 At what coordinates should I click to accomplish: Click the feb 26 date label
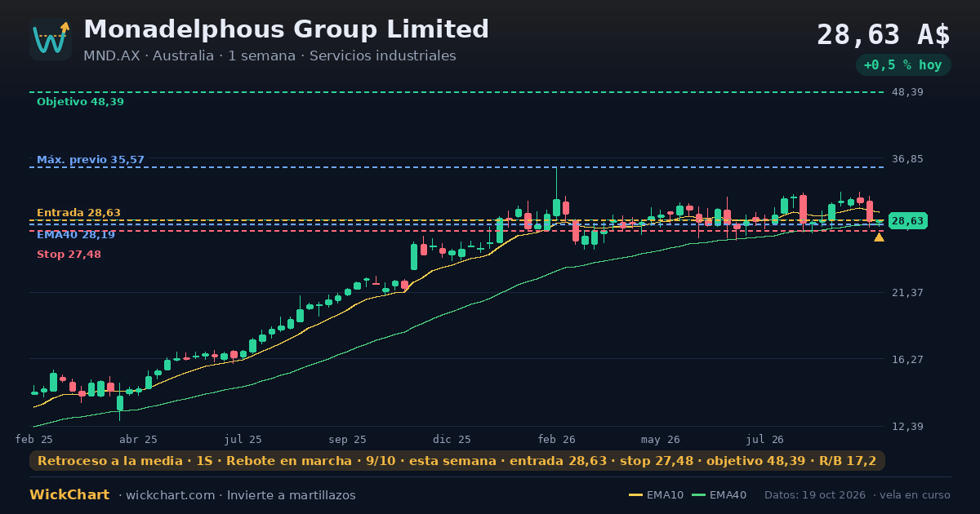click(557, 439)
